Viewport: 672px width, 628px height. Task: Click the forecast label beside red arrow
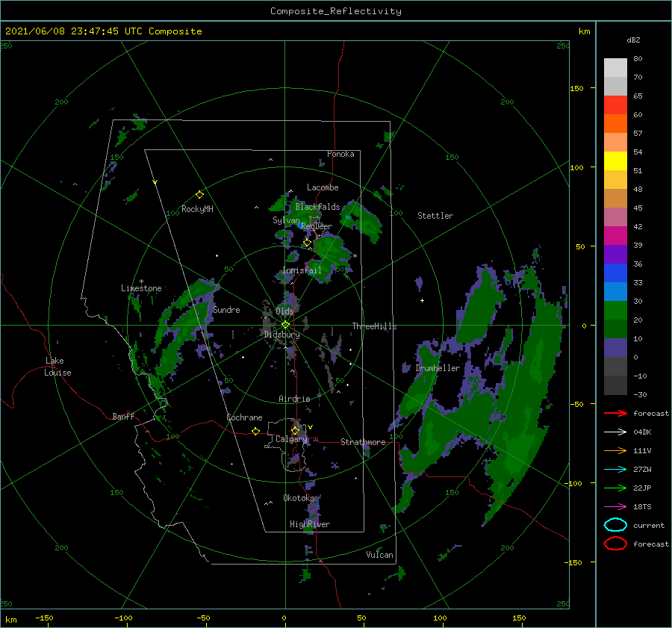(651, 413)
